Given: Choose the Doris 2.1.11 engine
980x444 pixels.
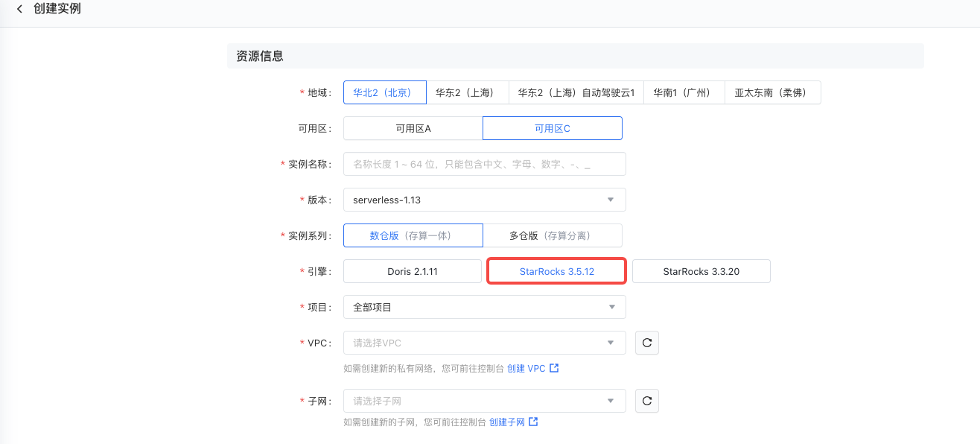Looking at the screenshot, I should pos(413,271).
